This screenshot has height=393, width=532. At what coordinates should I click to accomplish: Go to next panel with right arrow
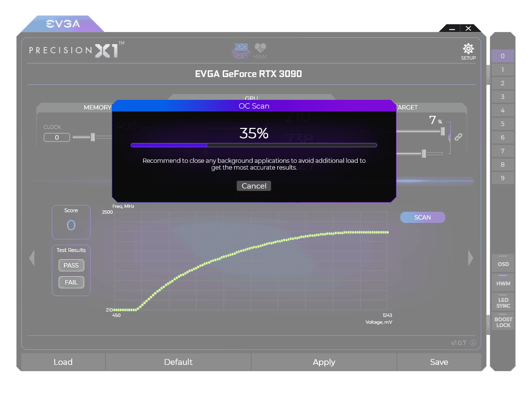pos(470,258)
